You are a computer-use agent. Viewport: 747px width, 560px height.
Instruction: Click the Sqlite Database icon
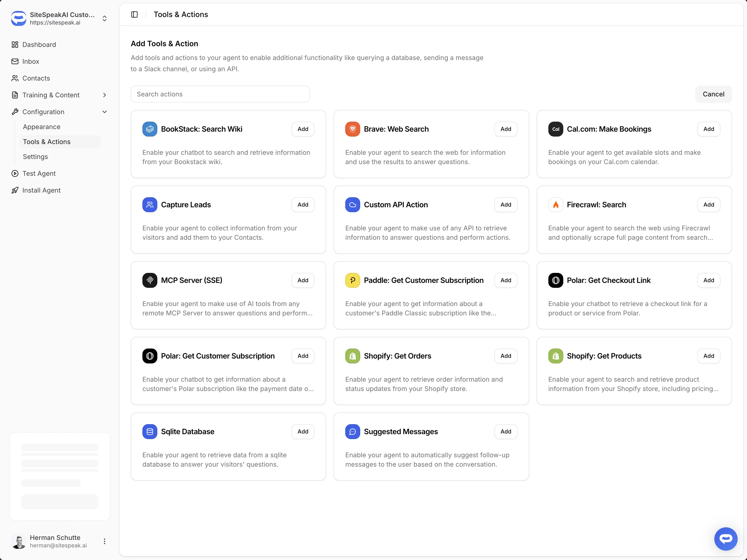[150, 431]
